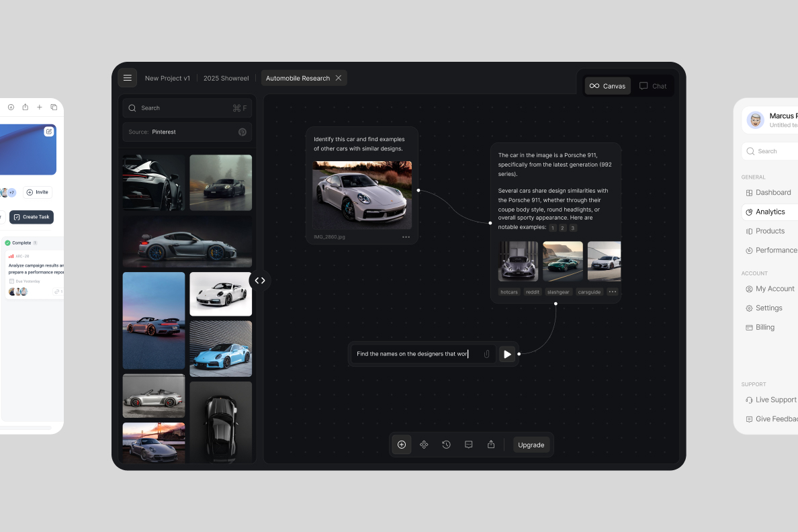Click citation number 3 in the response
This screenshot has width=798, height=532.
pos(572,228)
